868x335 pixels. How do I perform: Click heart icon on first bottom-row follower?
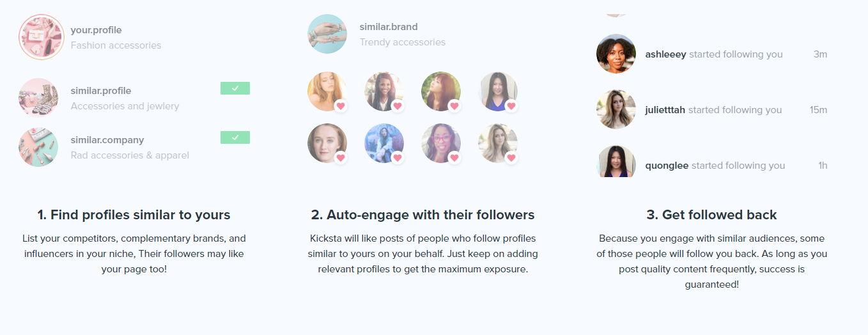(341, 157)
